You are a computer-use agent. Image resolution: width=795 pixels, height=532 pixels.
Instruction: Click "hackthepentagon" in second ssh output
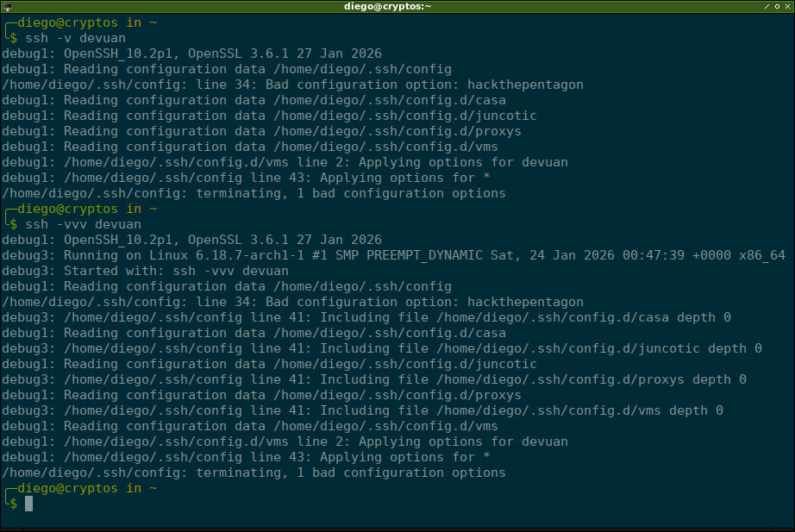(x=524, y=302)
